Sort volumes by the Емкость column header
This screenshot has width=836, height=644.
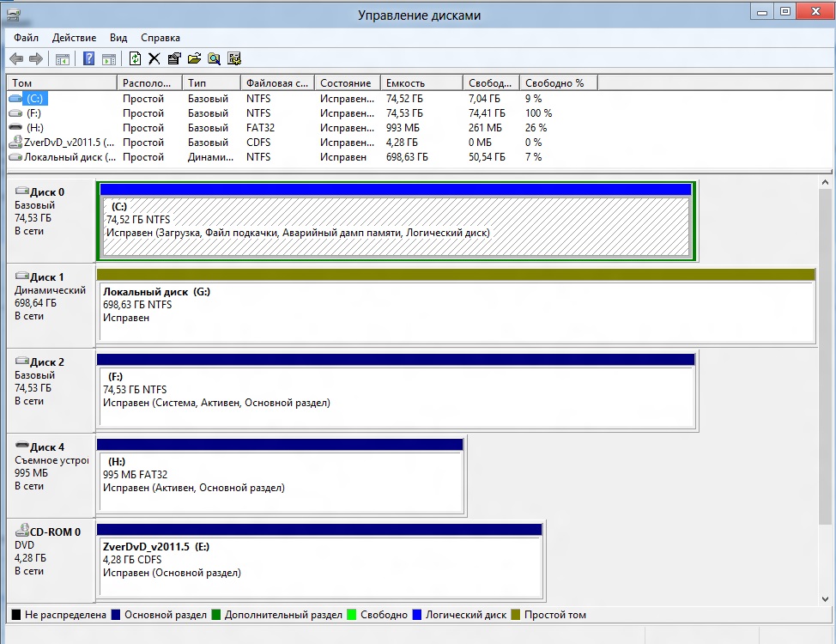pos(421,83)
